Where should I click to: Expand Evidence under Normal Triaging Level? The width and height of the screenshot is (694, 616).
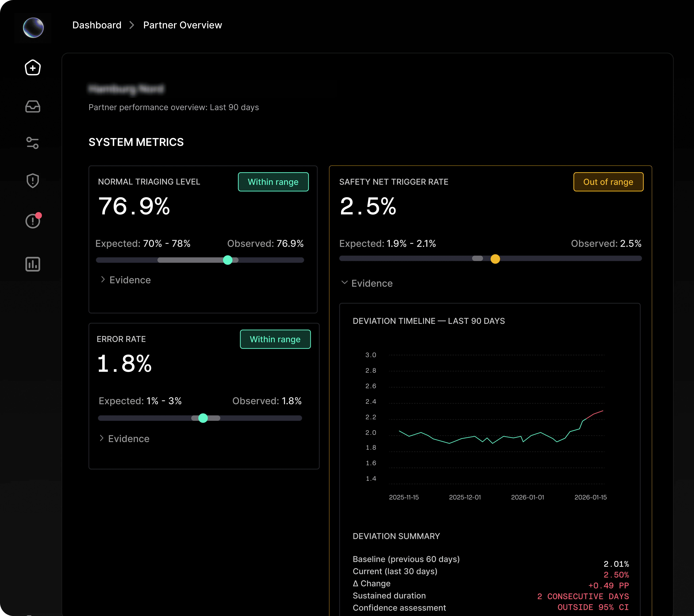tap(126, 280)
